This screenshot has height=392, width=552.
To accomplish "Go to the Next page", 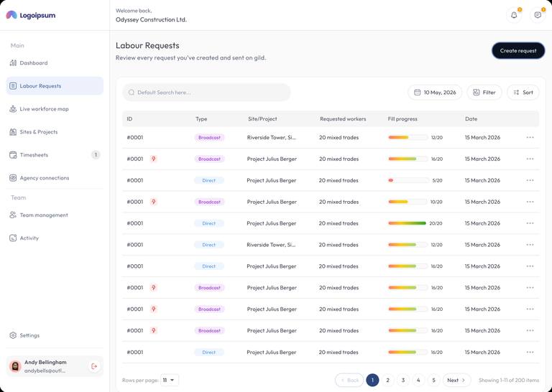I will (x=456, y=380).
